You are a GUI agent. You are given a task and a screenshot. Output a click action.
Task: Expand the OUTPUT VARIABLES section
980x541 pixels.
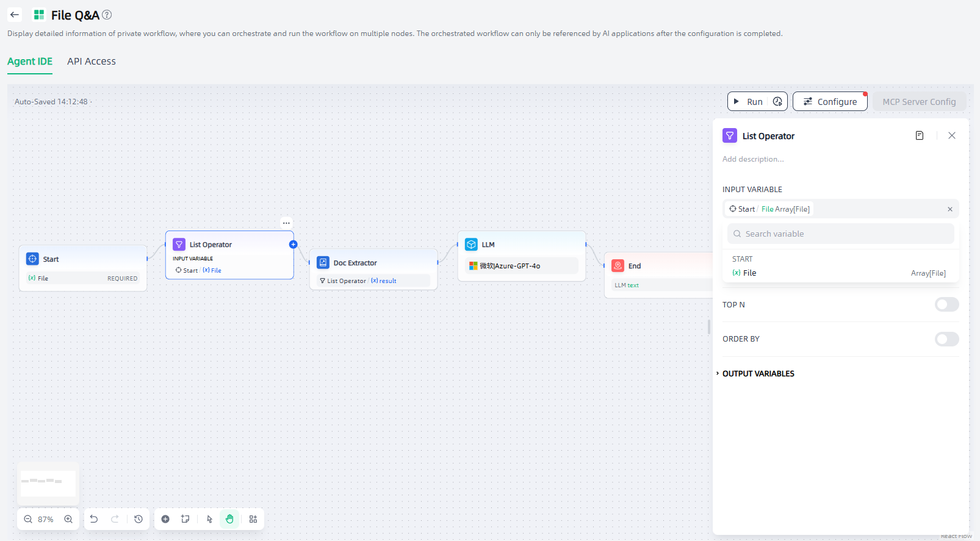pyautogui.click(x=758, y=374)
